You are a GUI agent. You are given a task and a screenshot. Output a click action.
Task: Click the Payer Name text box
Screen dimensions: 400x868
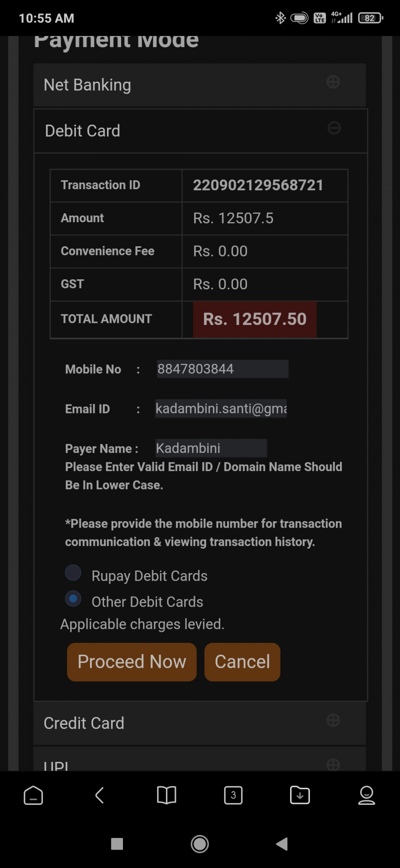coord(210,448)
